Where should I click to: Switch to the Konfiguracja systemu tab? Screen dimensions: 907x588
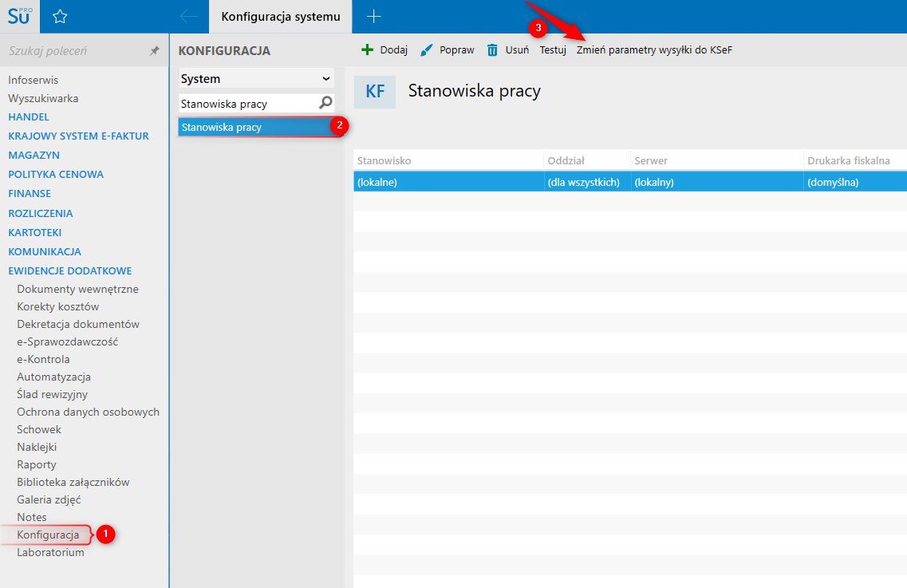[x=281, y=16]
